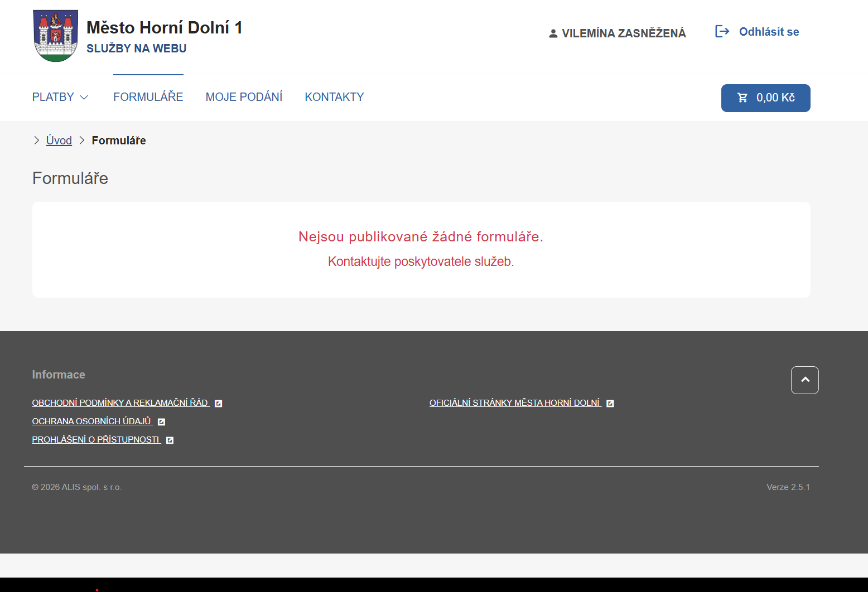The width and height of the screenshot is (868, 592).
Task: Click the user profile icon beside Vilemína Zasněžená
Action: 553,33
